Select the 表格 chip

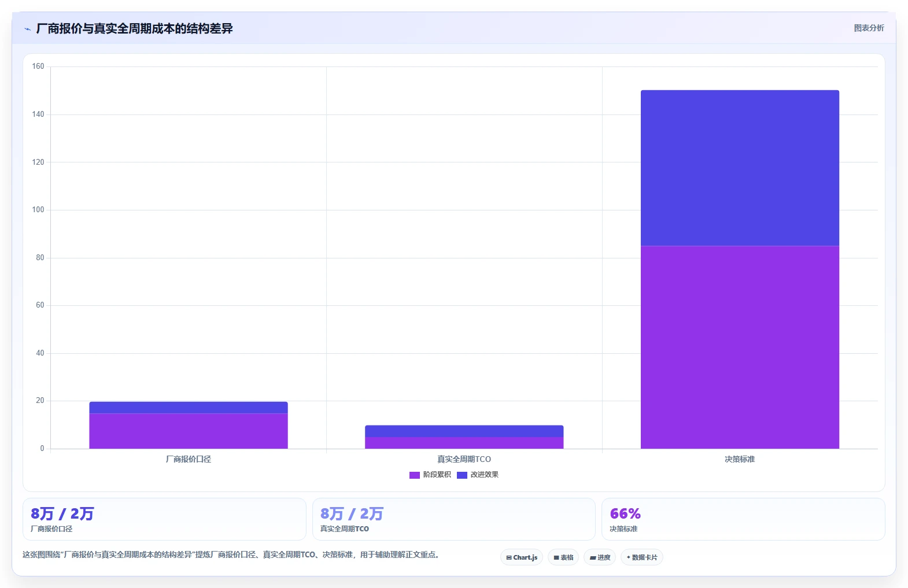click(x=563, y=557)
